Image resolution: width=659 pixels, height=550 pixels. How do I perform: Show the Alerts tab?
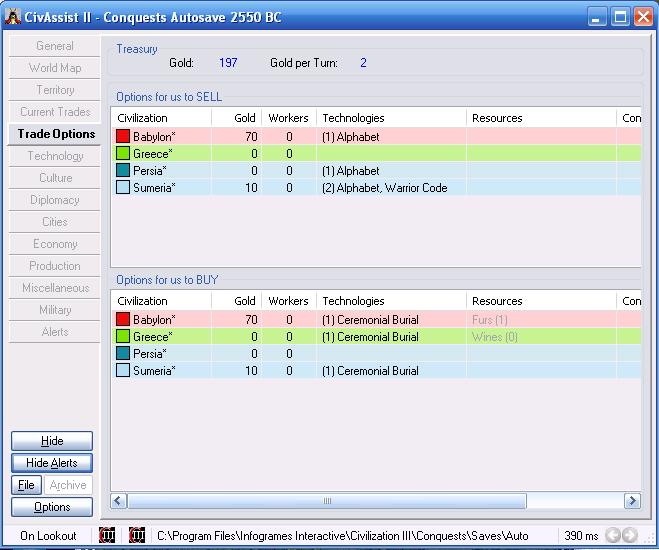click(x=55, y=332)
